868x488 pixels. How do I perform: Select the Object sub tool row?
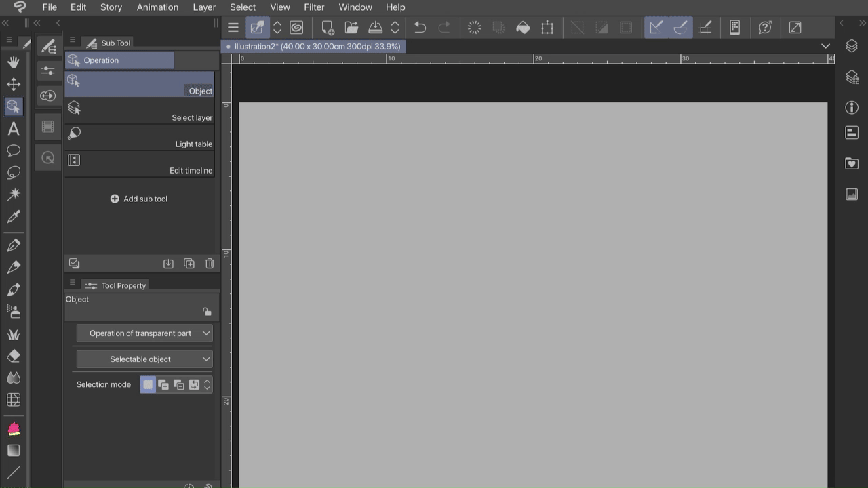tap(140, 84)
